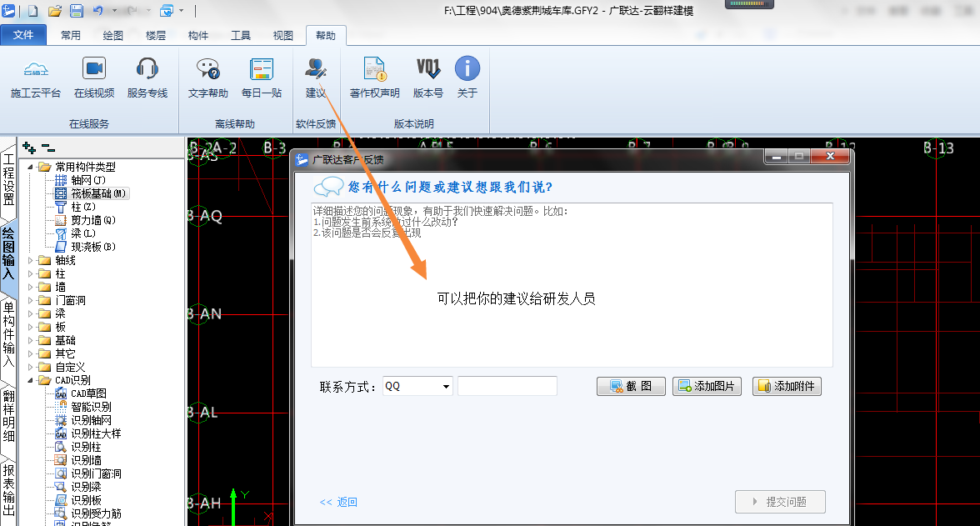Expand the 自定义 folder
This screenshot has width=980, height=526.
click(x=30, y=367)
